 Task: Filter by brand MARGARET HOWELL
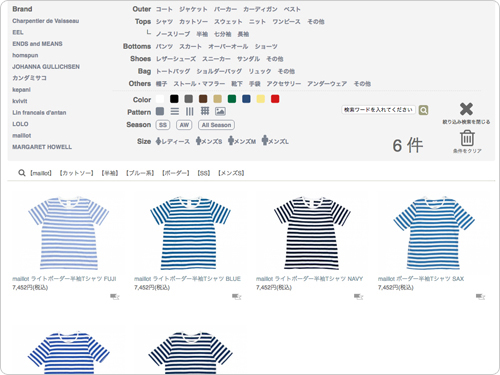(42, 147)
